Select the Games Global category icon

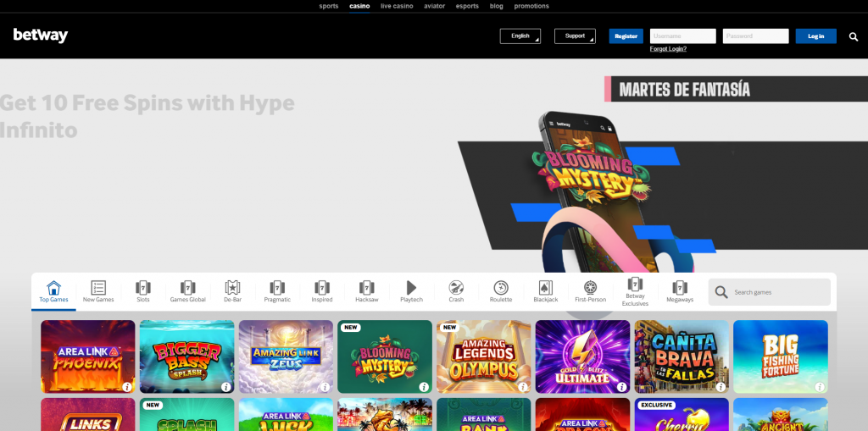click(187, 288)
